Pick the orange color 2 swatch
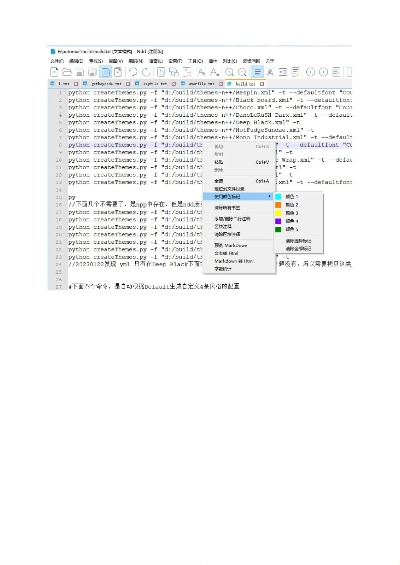Screen dimensions: 400x565 (x=278, y=205)
